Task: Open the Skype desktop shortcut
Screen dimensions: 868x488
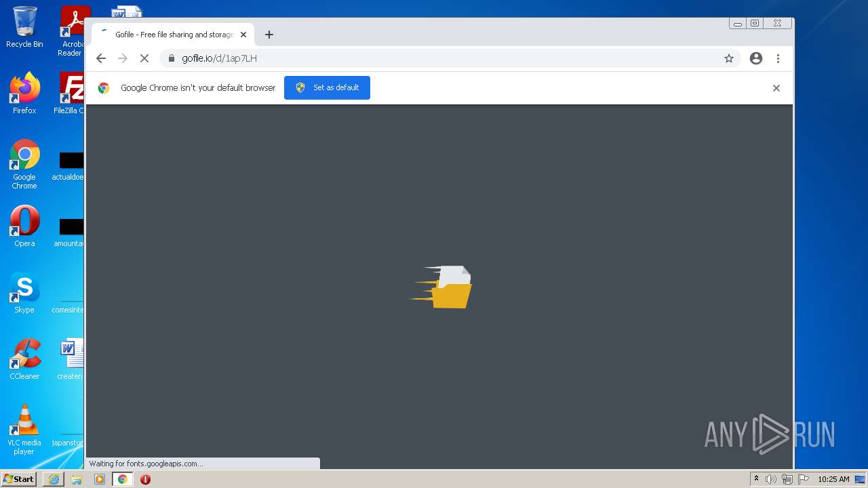Action: coord(24,293)
